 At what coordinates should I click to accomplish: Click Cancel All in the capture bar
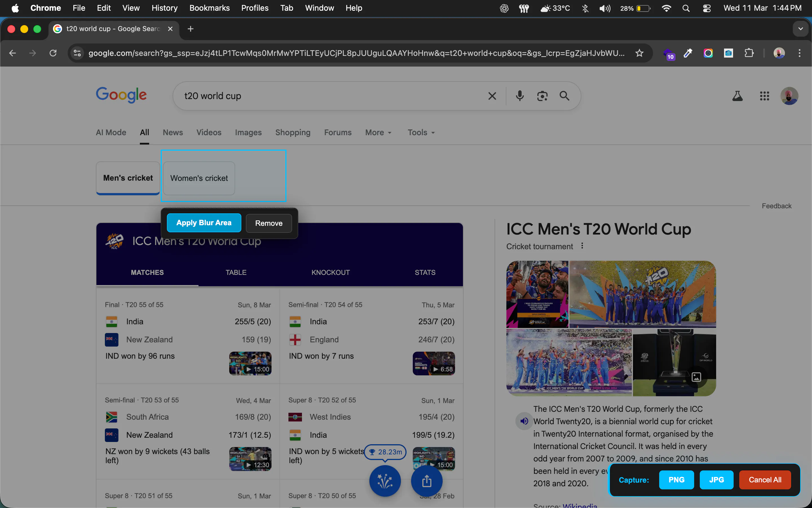tap(765, 480)
